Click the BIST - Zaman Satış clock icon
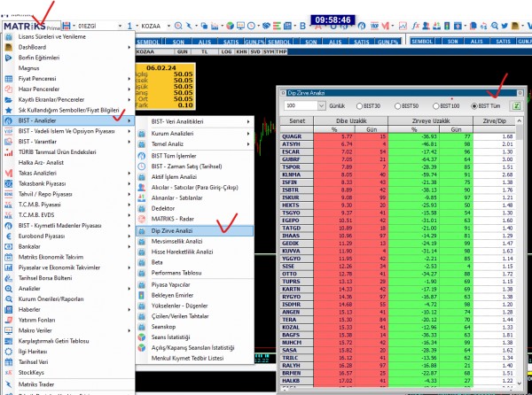 142,167
